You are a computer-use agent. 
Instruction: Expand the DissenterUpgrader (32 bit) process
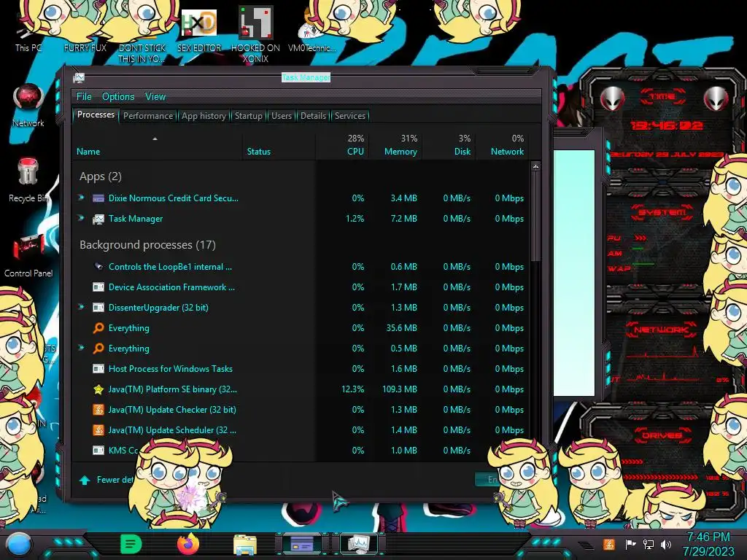pos(82,307)
